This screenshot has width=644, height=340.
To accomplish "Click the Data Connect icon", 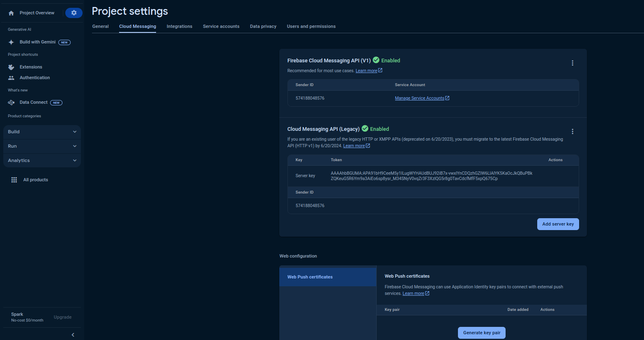I will 11,103.
